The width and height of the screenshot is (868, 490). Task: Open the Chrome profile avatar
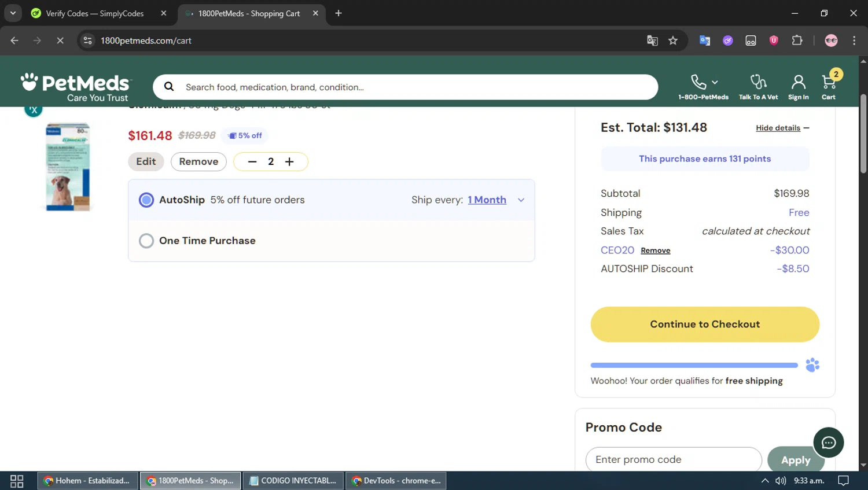(x=832, y=40)
